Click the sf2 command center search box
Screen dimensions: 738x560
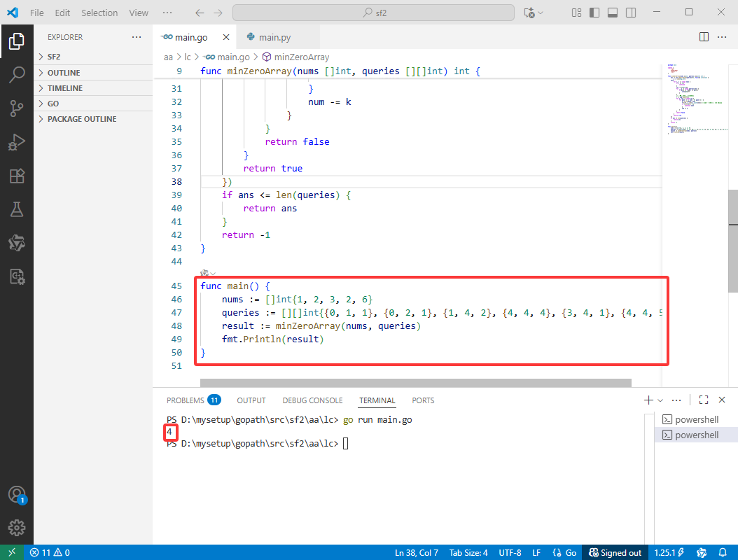[x=373, y=13]
